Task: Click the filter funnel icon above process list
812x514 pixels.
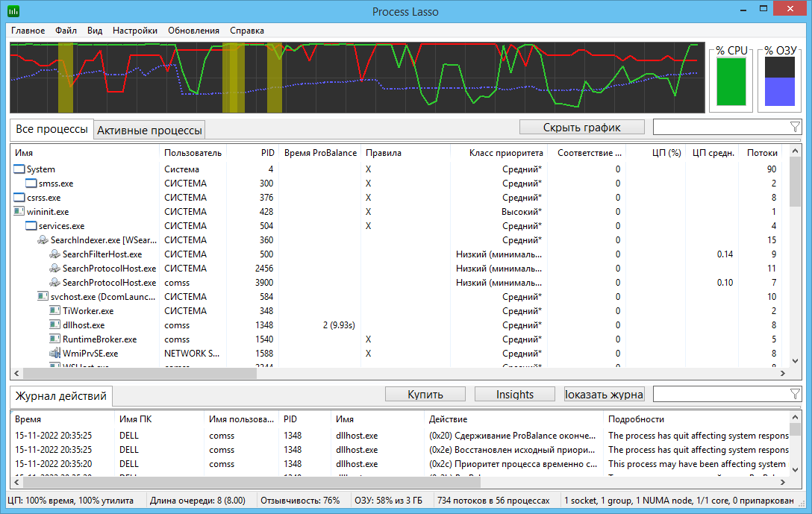Action: (x=794, y=127)
